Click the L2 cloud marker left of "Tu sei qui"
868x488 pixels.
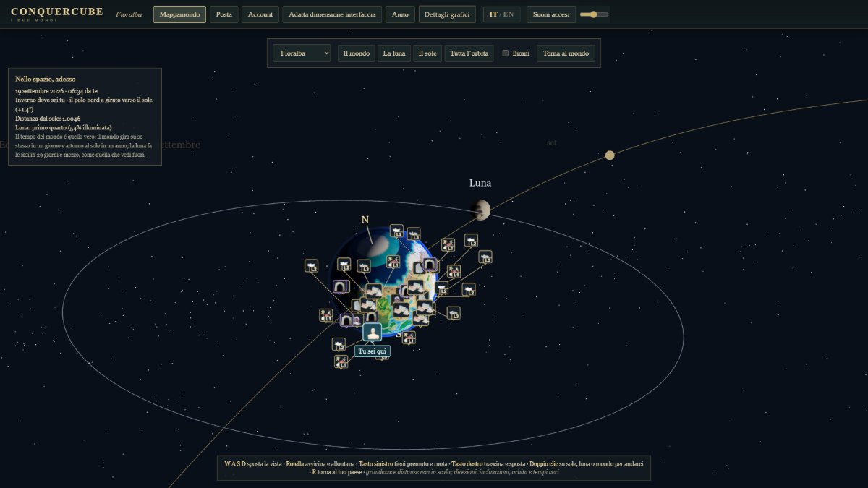coord(339,344)
